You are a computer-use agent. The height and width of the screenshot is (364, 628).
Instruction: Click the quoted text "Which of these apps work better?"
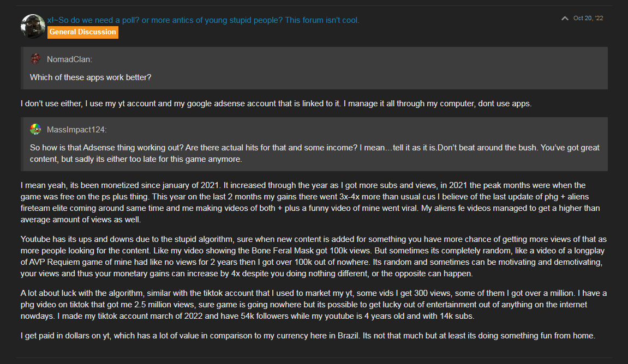coord(91,77)
